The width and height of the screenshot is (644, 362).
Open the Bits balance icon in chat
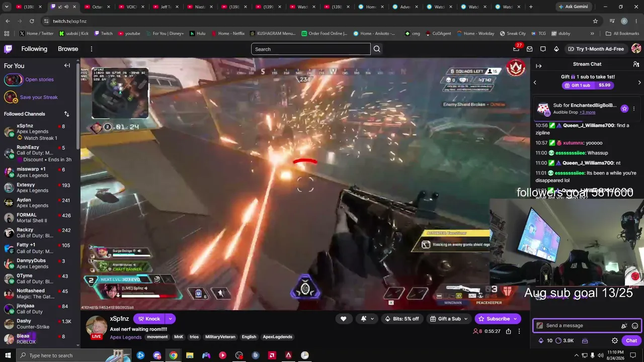click(541, 340)
